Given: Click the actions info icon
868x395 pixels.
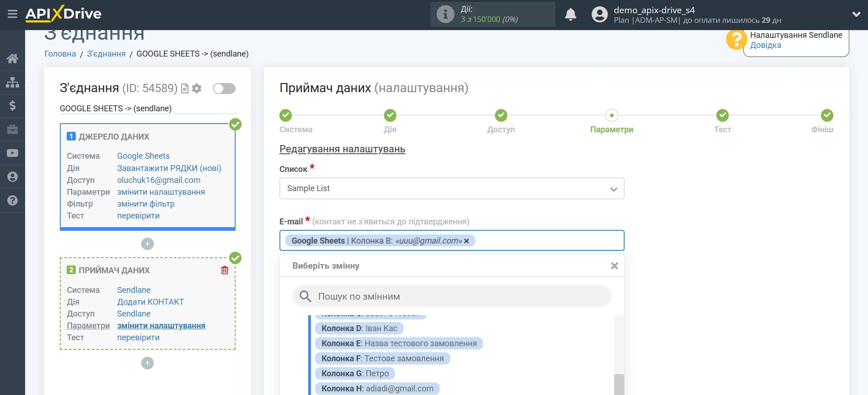Looking at the screenshot, I should (x=445, y=14).
